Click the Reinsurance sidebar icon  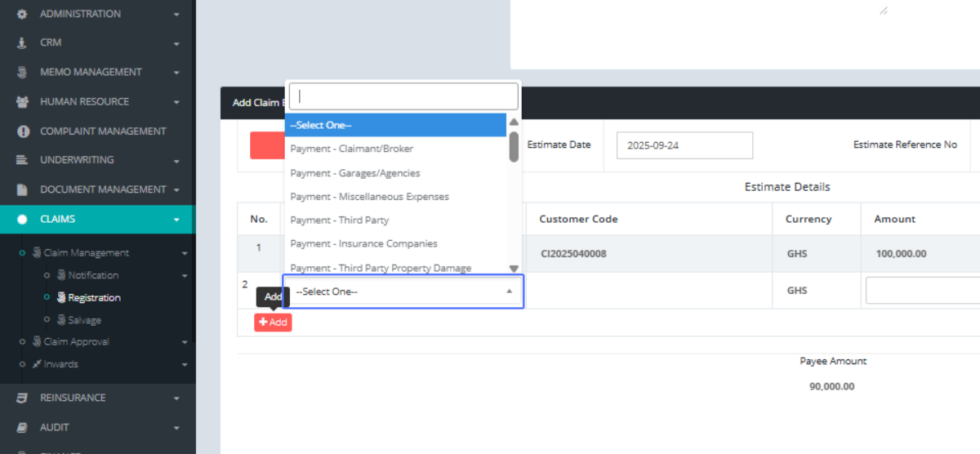click(22, 398)
